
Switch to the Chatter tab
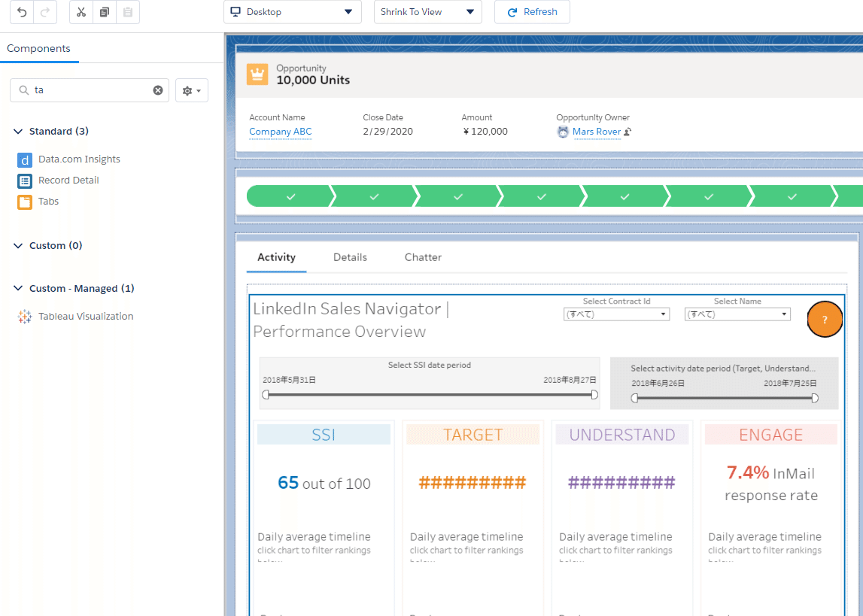pos(424,257)
